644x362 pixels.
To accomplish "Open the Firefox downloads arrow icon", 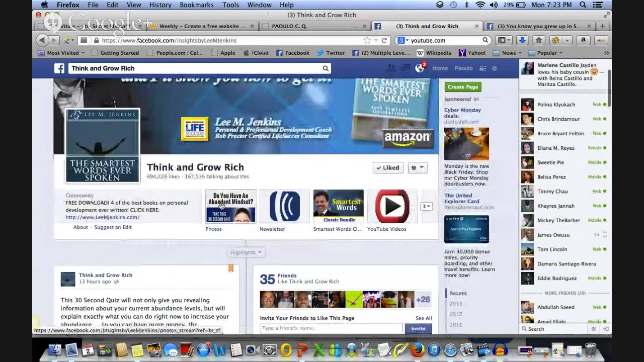I will pyautogui.click(x=522, y=40).
